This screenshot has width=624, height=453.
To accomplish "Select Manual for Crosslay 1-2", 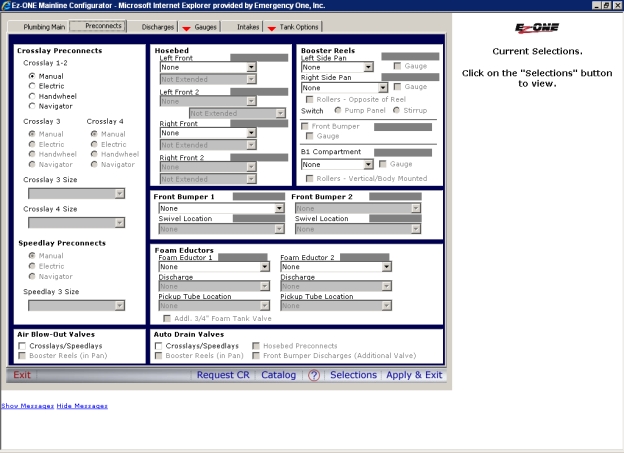I will pos(32,76).
